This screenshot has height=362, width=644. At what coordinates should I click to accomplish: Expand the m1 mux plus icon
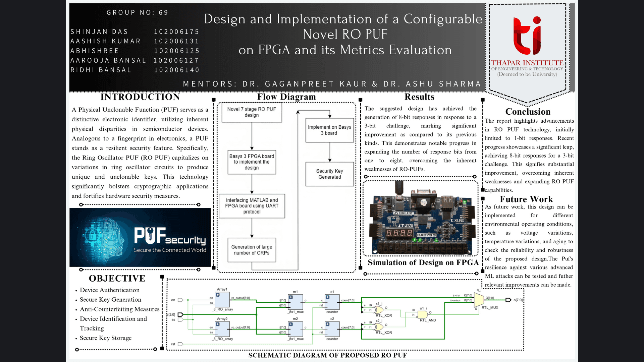[291, 297]
